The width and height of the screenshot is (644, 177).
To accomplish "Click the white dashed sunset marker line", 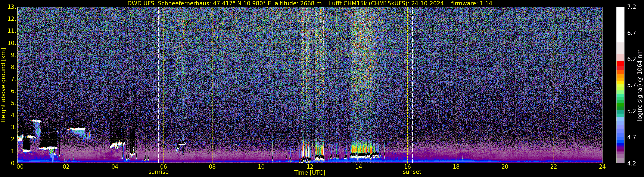I will click(412, 85).
